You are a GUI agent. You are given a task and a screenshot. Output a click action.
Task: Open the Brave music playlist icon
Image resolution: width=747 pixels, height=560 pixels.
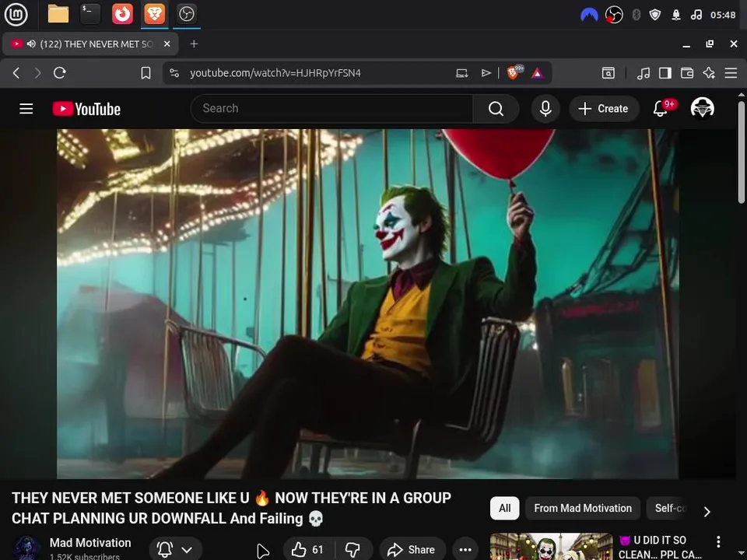(644, 73)
